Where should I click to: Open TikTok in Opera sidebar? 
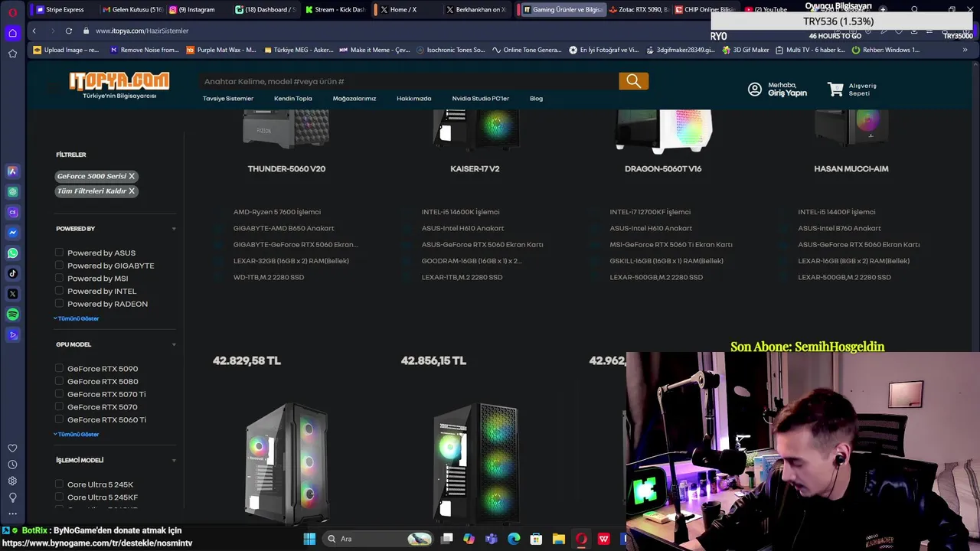(x=12, y=273)
